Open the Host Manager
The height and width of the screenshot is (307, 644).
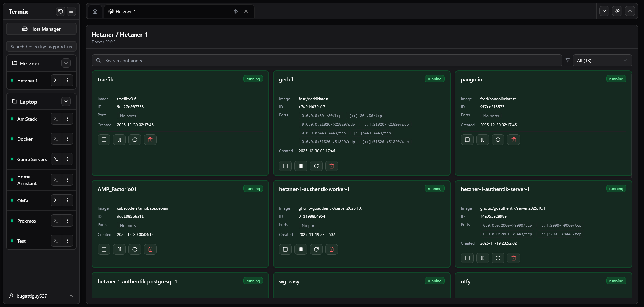pos(41,29)
